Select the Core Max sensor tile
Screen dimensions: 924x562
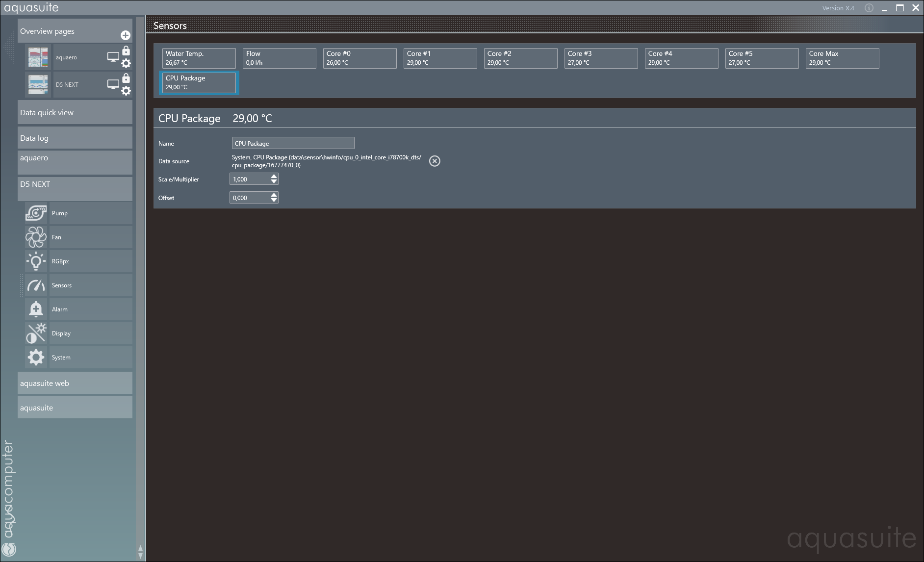(842, 58)
